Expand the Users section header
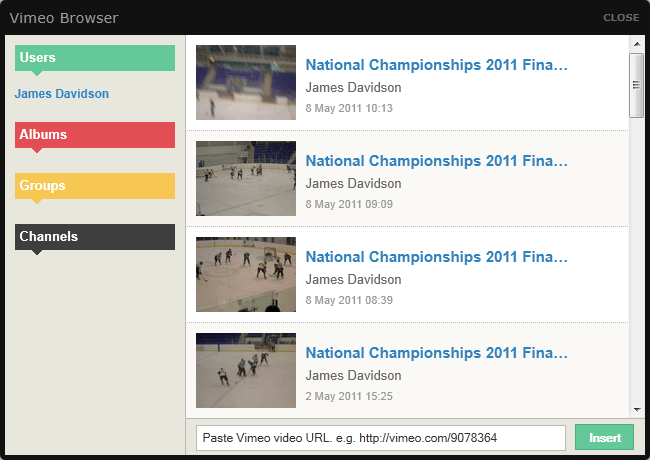Viewport: 650px width, 460px height. coord(95,58)
